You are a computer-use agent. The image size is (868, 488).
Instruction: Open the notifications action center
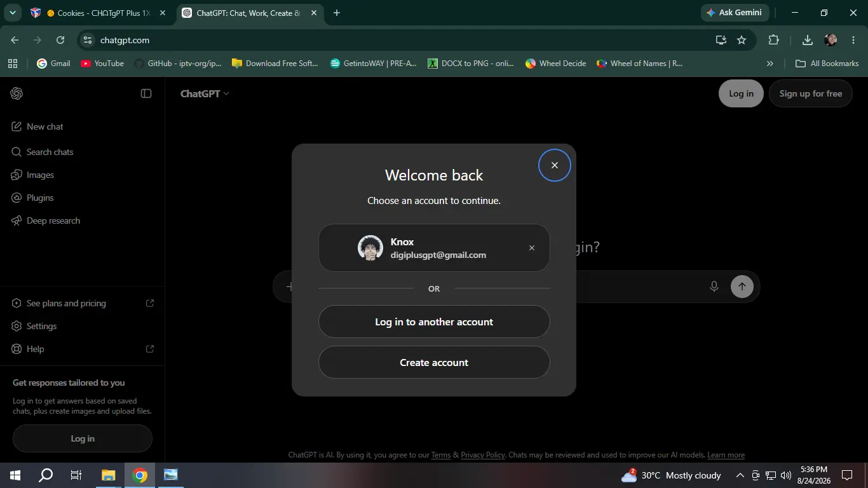(847, 475)
